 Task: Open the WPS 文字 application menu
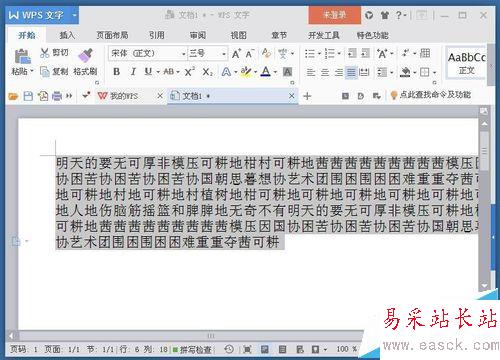(42, 15)
